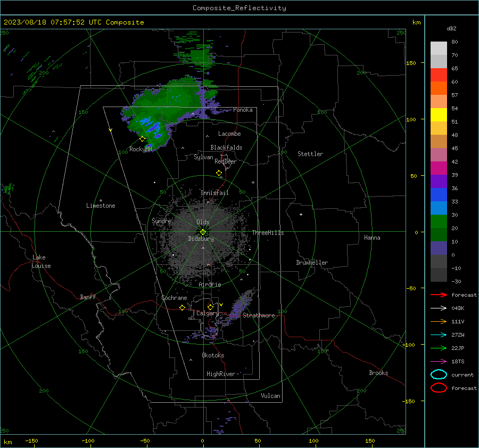Screen dimensions: 479x448
Task: Click the red forecast ellipse in legend
Action: [439, 388]
